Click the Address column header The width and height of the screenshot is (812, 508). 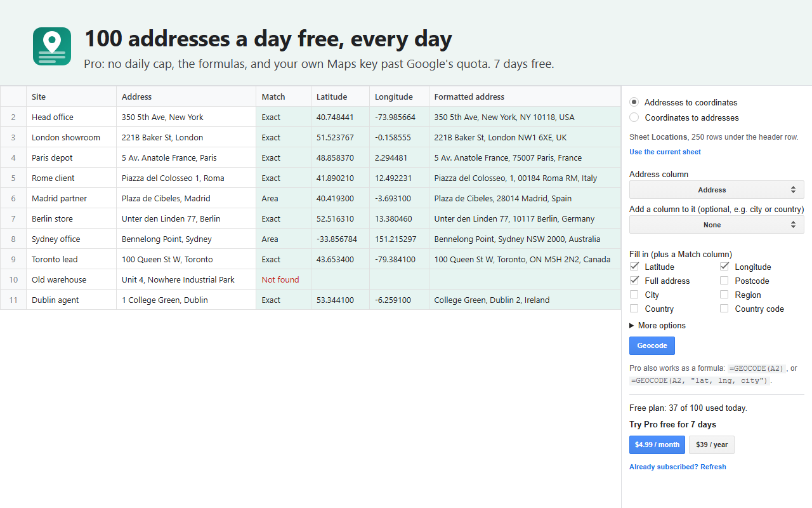coord(187,97)
